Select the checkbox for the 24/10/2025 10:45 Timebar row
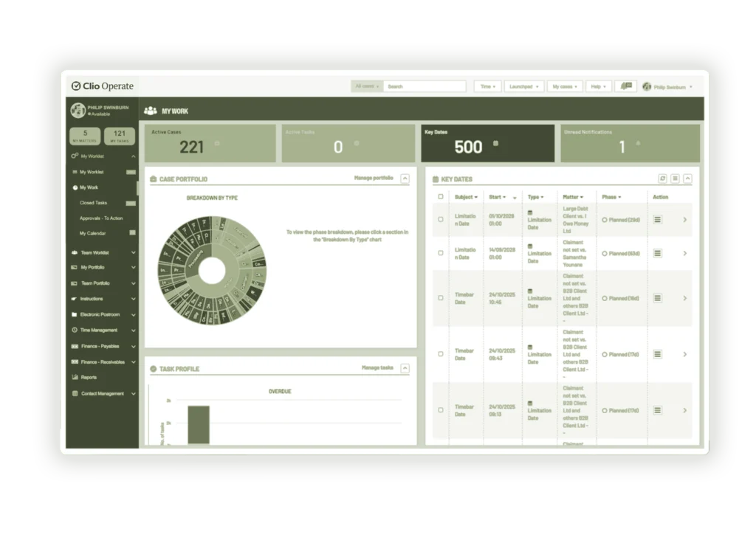This screenshot has width=756, height=557. (441, 298)
